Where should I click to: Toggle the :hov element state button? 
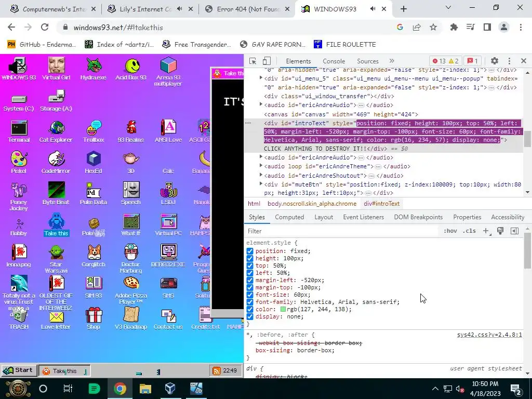450,231
